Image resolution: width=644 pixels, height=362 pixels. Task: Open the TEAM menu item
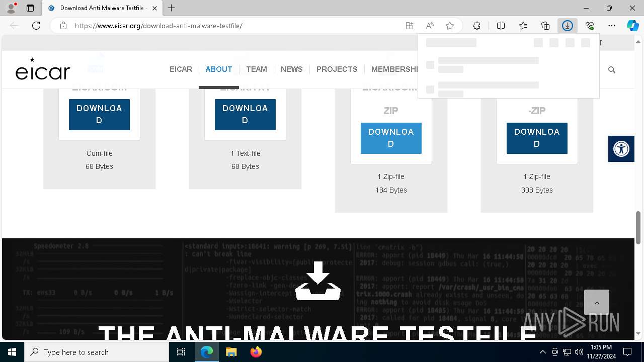coord(257,69)
